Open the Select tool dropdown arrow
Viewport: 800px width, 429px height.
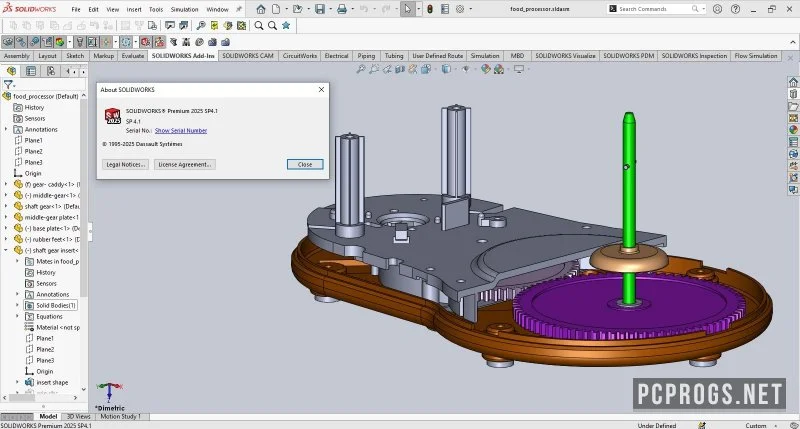418,9
